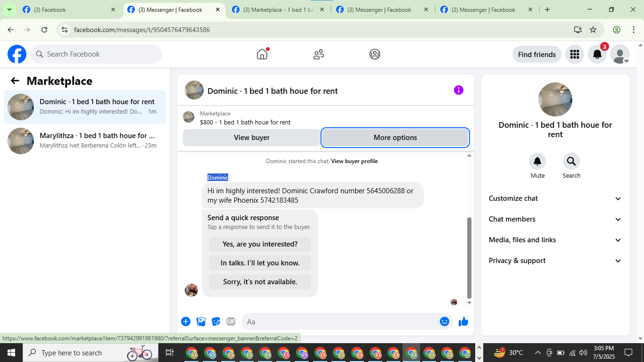Click the install app icon in address bar
The height and width of the screenshot is (362, 644).
pyautogui.click(x=578, y=30)
